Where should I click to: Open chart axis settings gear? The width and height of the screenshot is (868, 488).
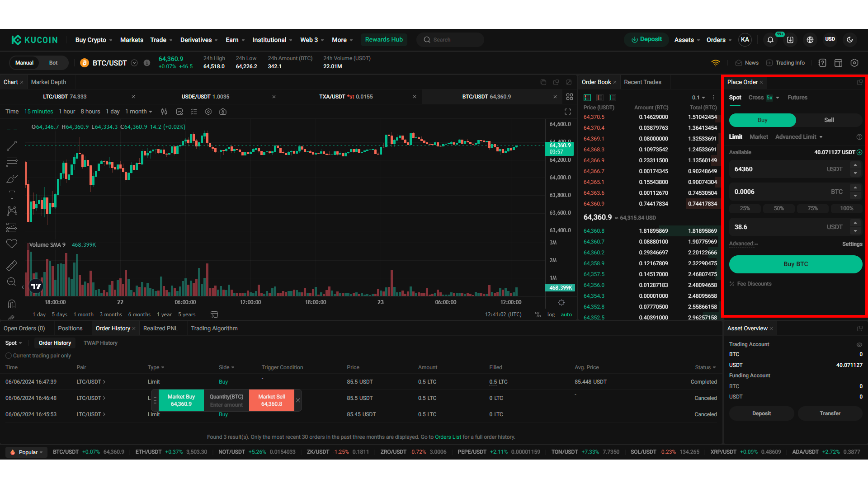pyautogui.click(x=561, y=303)
